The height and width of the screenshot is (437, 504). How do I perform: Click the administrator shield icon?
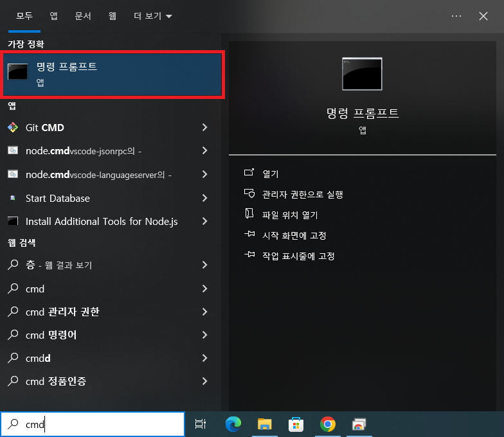tap(249, 193)
